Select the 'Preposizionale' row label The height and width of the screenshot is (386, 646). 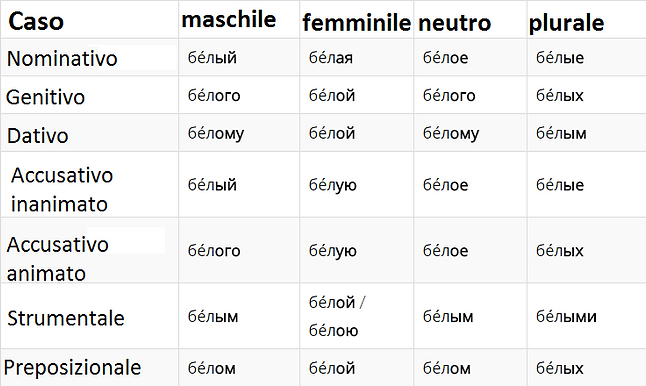pos(73,367)
